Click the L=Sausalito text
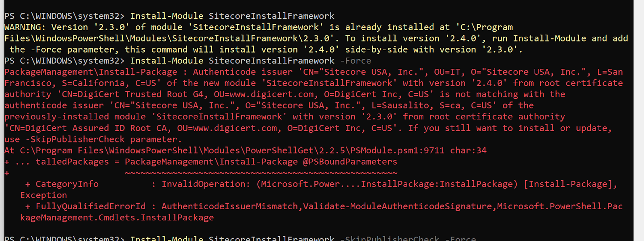 403,105
